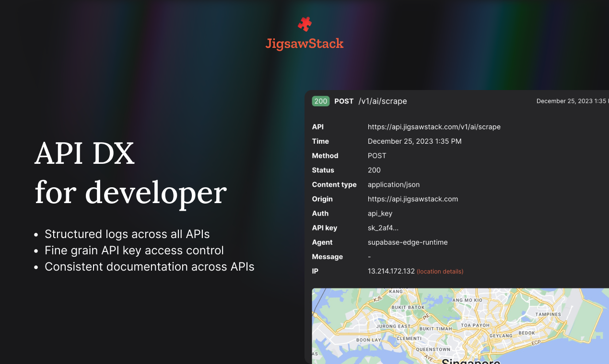Click Tampines label on the map
609x364 pixels.
click(x=548, y=315)
